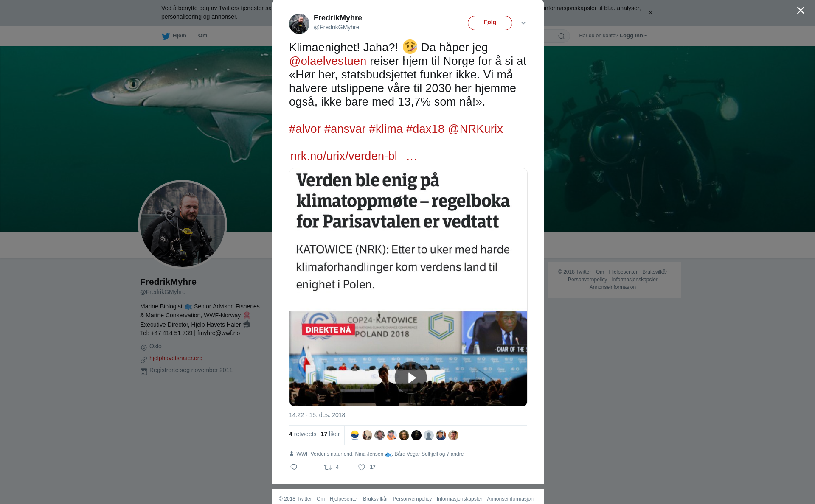Click the reply speech bubble icon

[294, 467]
